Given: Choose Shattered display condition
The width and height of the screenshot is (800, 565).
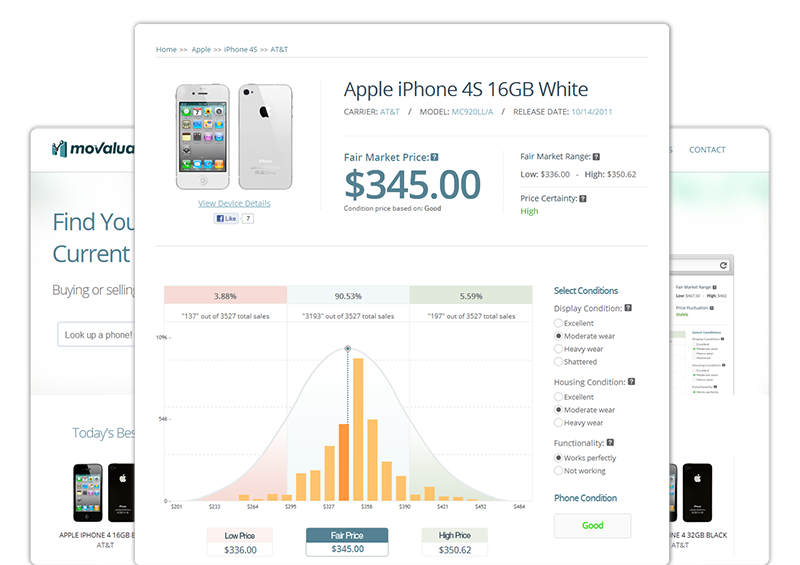Looking at the screenshot, I should [x=558, y=362].
